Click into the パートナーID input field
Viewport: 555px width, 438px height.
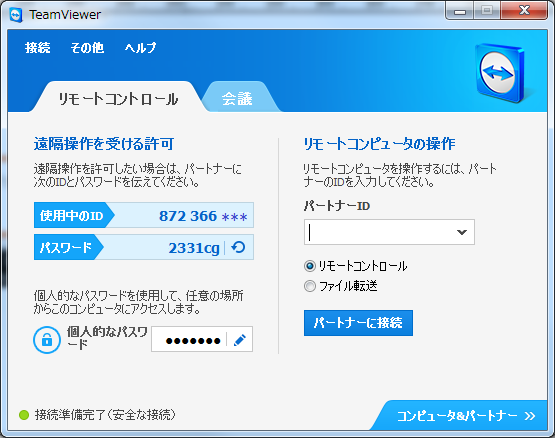click(x=379, y=232)
